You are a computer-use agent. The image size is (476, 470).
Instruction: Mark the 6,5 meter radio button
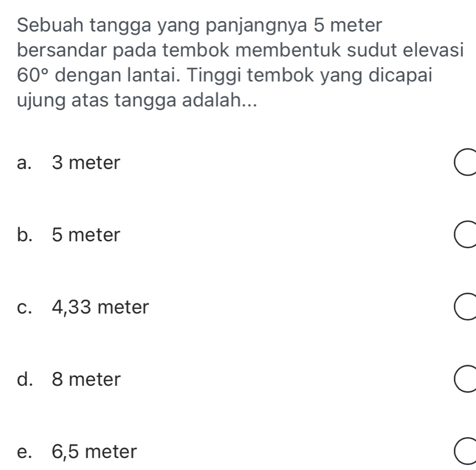point(464,453)
